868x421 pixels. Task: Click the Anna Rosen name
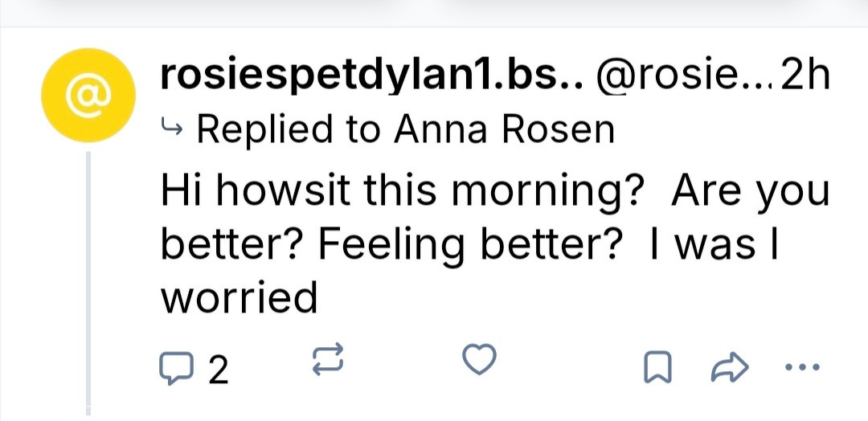[x=504, y=129]
